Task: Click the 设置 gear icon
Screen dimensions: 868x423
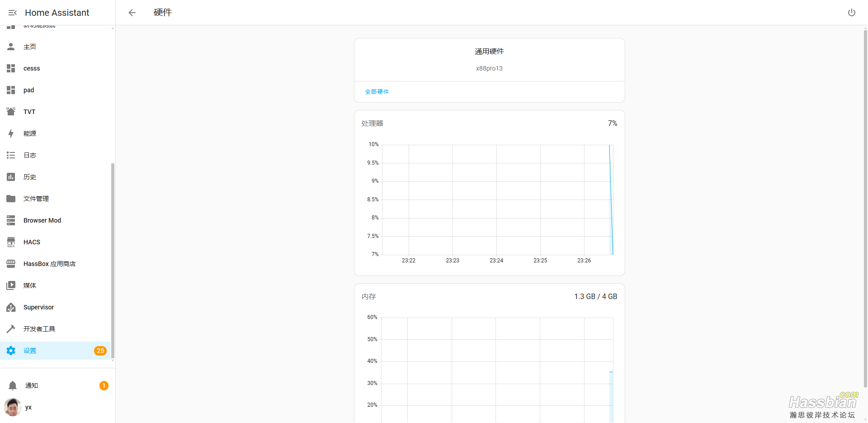Action: pyautogui.click(x=11, y=351)
